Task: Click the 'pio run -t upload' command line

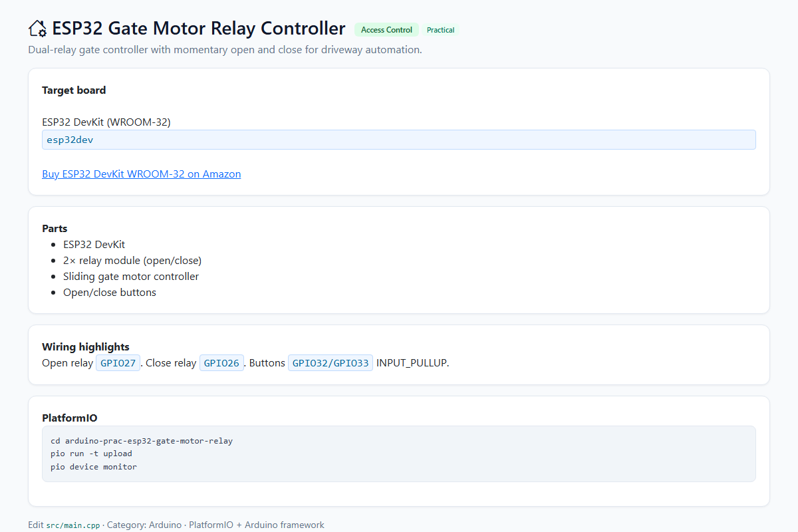Action: coord(91,454)
